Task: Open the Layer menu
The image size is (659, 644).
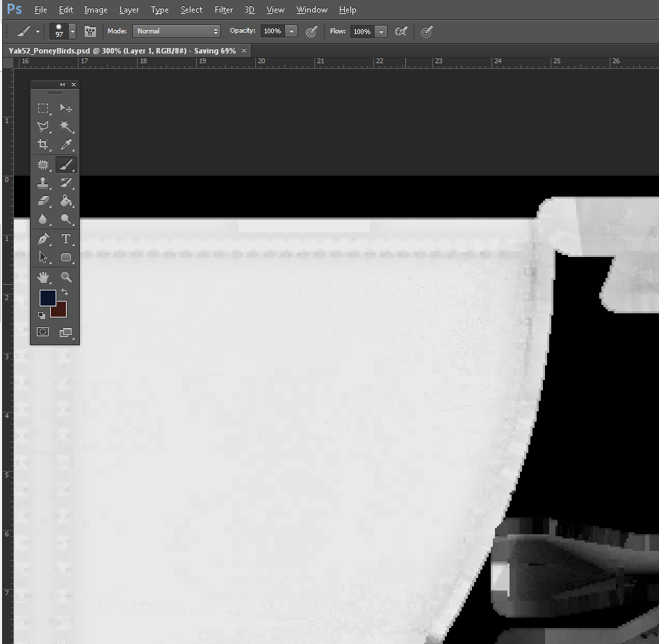Action: click(x=129, y=10)
